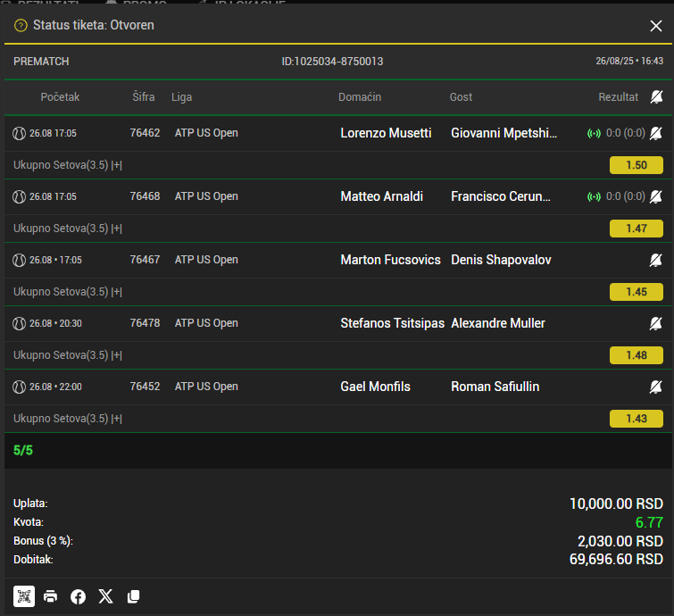Toggle bell for Gael Monfils match
Screen dimensions: 674x616
tap(655, 387)
